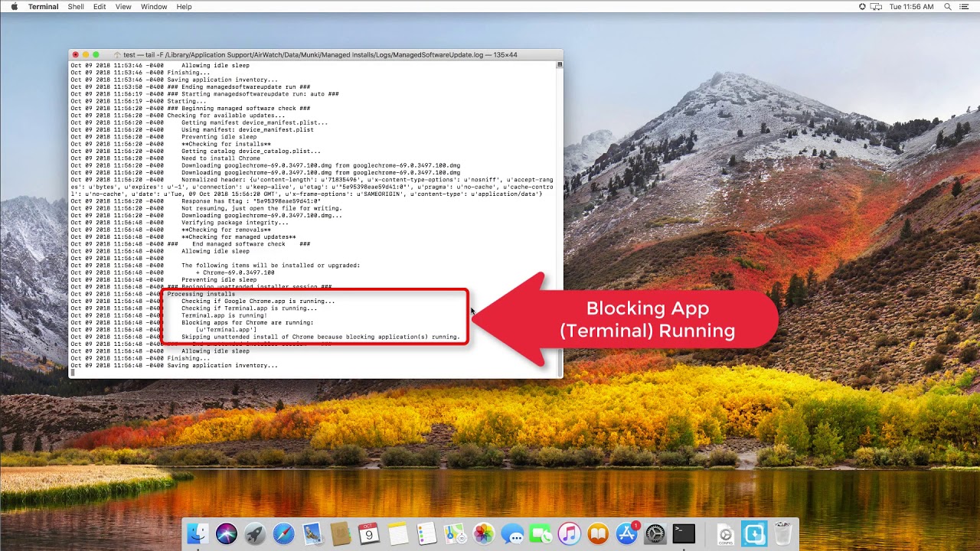Viewport: 980px width, 551px height.
Task: Click "Getting catalog device_catalog.plist..." line
Action: coord(251,151)
